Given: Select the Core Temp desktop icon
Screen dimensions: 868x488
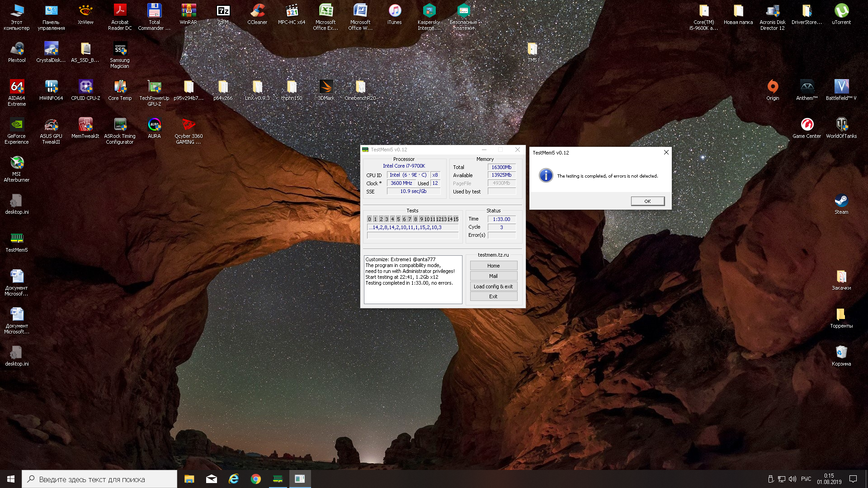Looking at the screenshot, I should coord(120,87).
